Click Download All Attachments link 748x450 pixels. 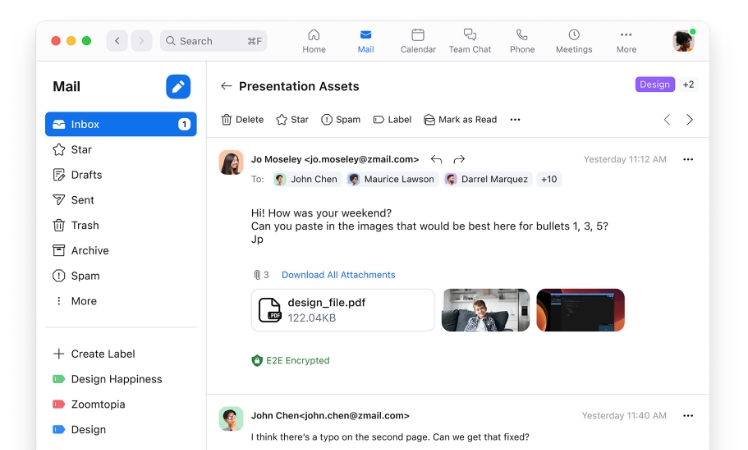[338, 275]
